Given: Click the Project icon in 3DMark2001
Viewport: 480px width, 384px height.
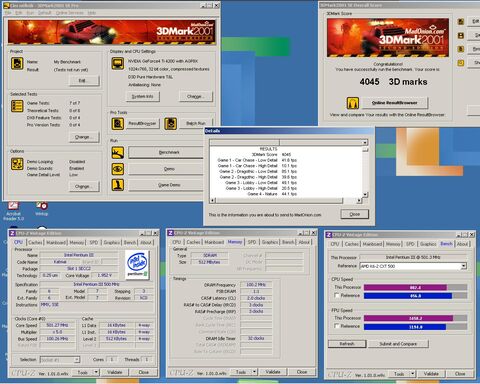Looking at the screenshot, I should pyautogui.click(x=17, y=63).
